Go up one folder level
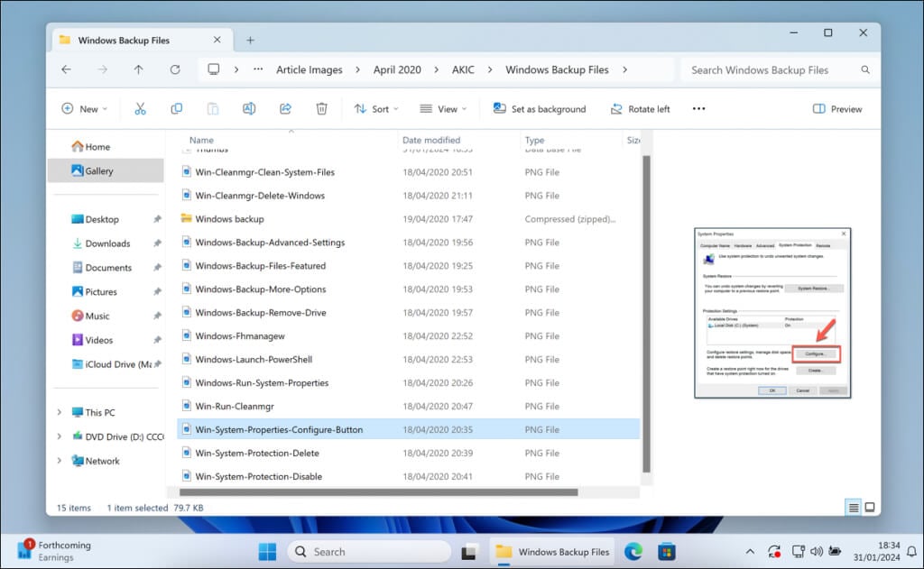Screen dimensions: 924x569 click(x=138, y=69)
